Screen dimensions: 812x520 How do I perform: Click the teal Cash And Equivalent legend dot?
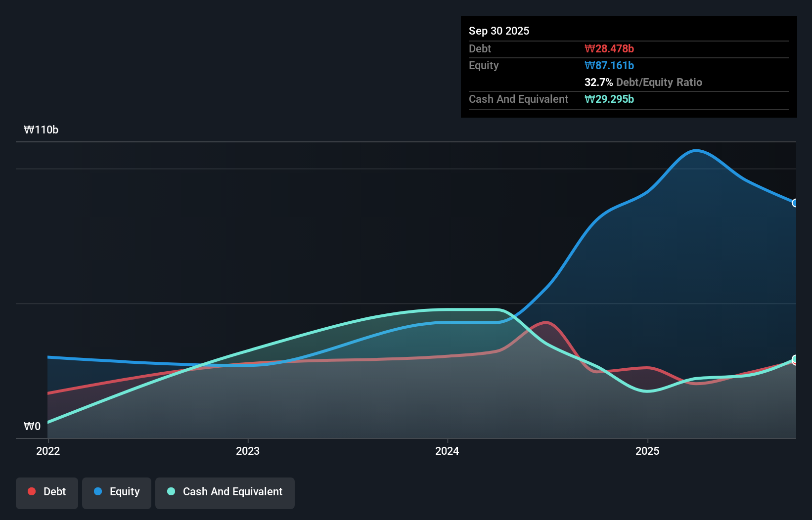pos(171,491)
